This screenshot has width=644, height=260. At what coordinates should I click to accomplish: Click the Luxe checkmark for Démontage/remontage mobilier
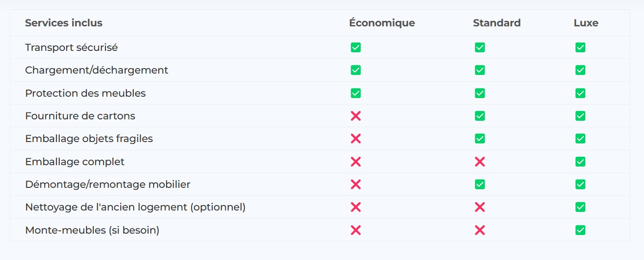pos(580,184)
